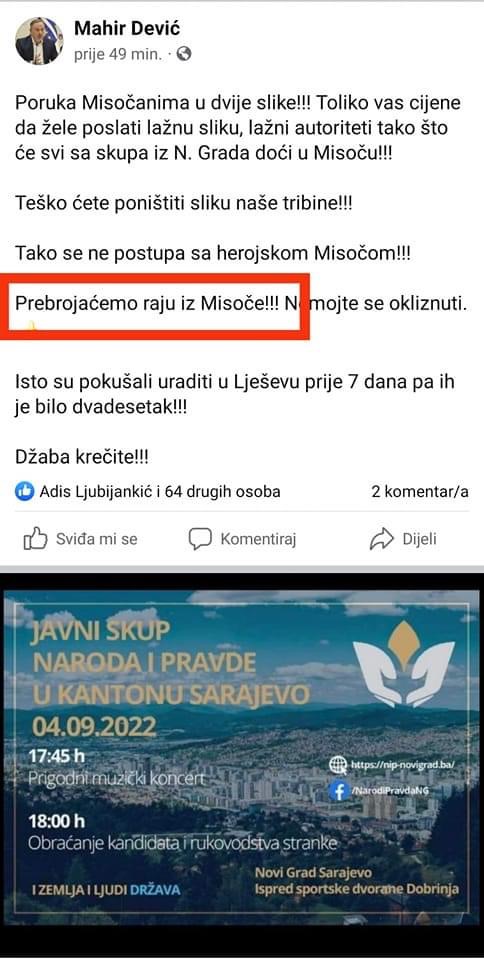Open Mahir Dević profile picture
Viewport: 484px width, 960px height.
[37, 40]
